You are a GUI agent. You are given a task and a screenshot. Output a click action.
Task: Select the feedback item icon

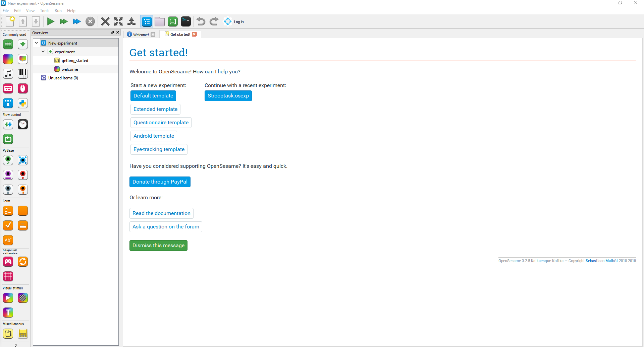tap(23, 59)
